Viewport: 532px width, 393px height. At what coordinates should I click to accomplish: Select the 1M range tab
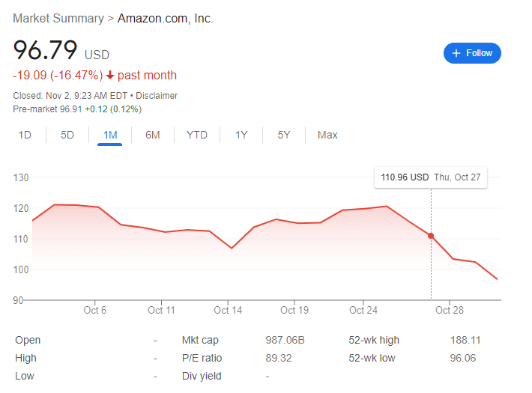110,135
